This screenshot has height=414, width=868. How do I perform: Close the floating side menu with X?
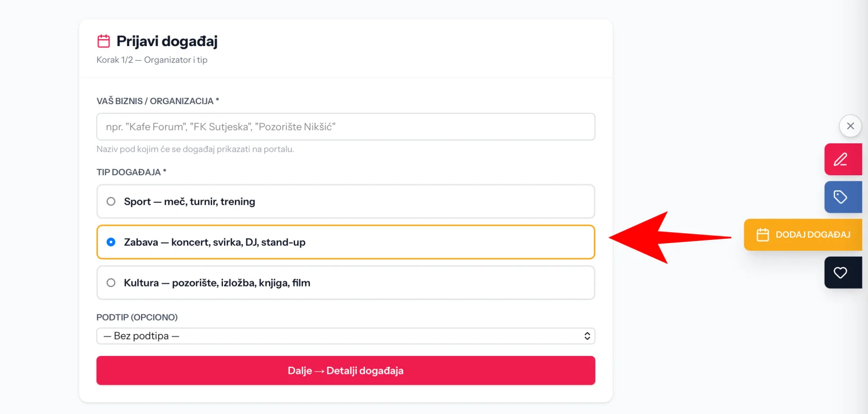pyautogui.click(x=851, y=126)
